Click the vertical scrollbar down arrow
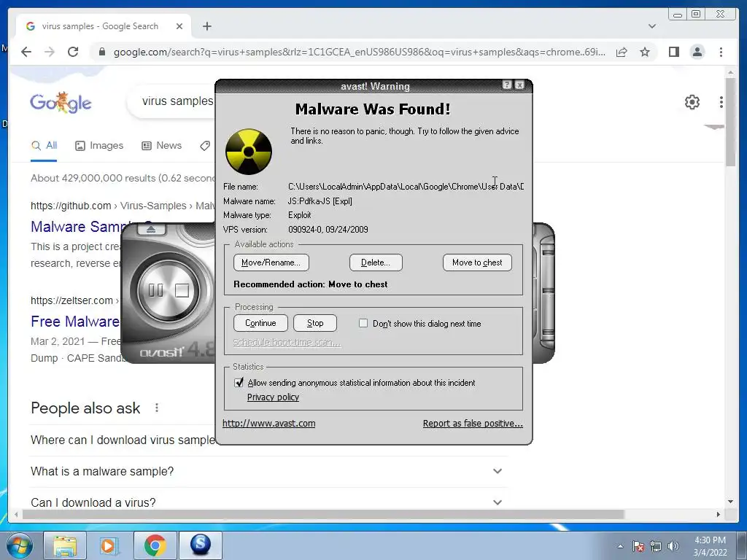 coord(730,502)
